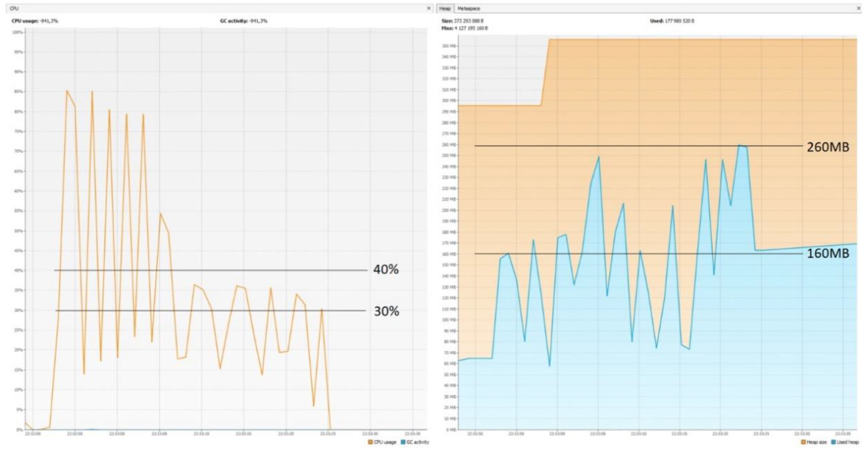
Task: Click the Used heap legend swatch
Action: point(834,442)
